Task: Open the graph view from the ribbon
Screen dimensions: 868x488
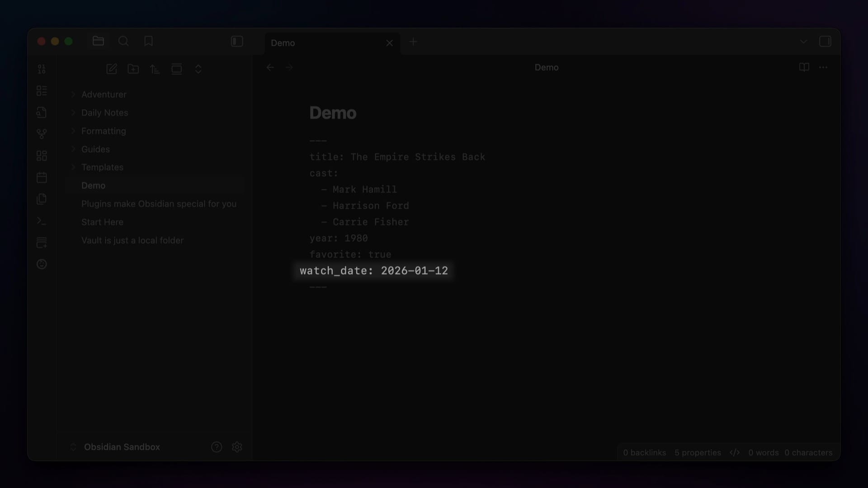Action: pos(42,134)
